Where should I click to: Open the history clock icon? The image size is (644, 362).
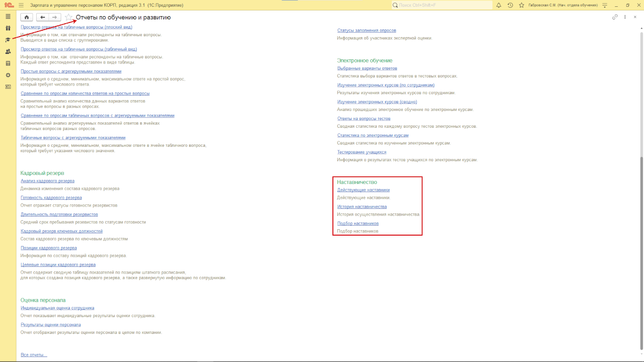pos(510,5)
